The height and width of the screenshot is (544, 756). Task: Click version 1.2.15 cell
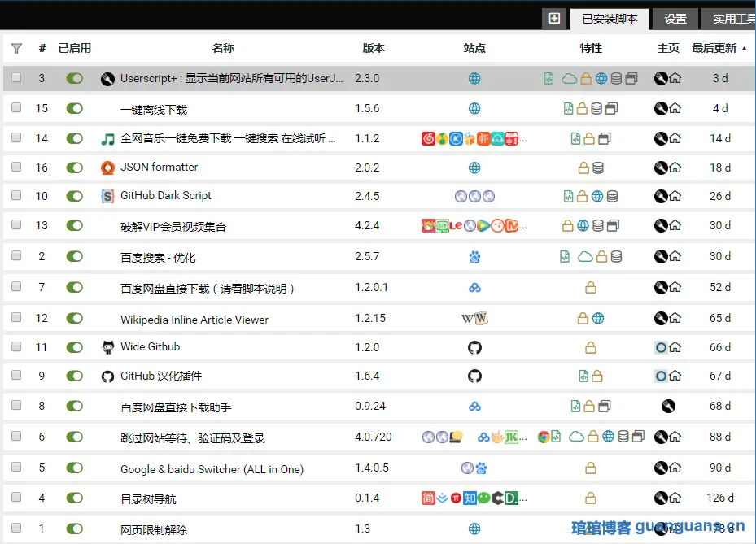tap(370, 318)
